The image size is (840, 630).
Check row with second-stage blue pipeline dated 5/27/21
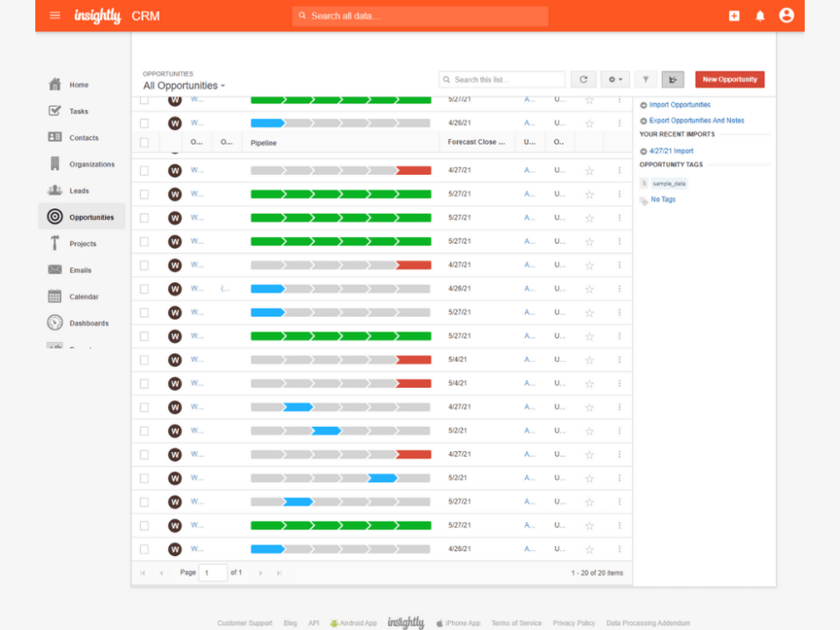click(x=144, y=502)
